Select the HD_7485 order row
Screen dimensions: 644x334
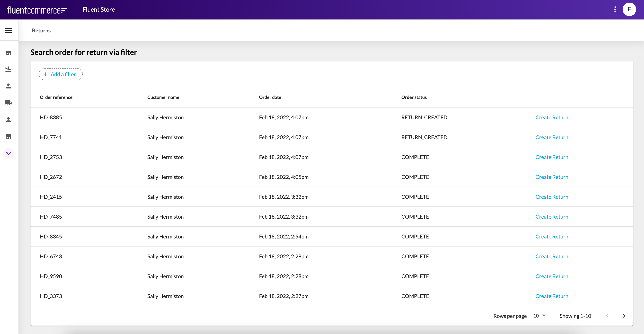point(51,217)
